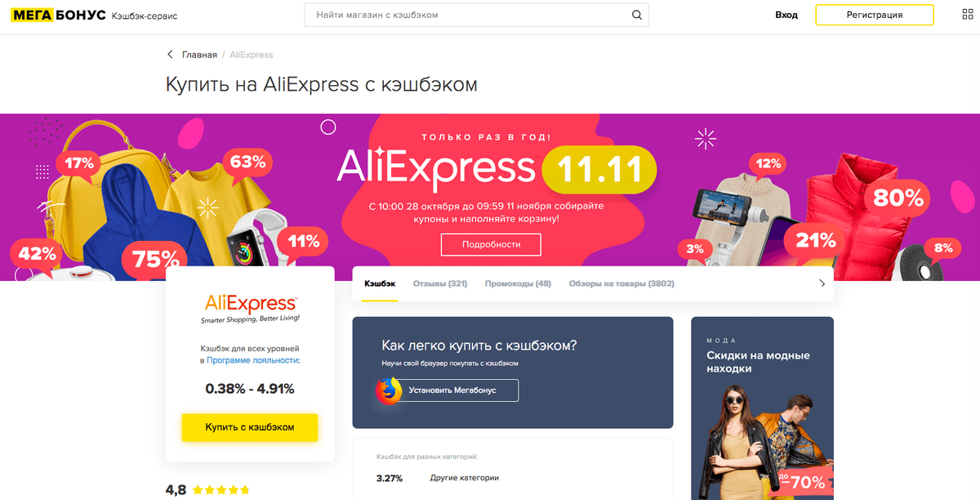
Task: Click the Вход link
Action: click(x=786, y=15)
